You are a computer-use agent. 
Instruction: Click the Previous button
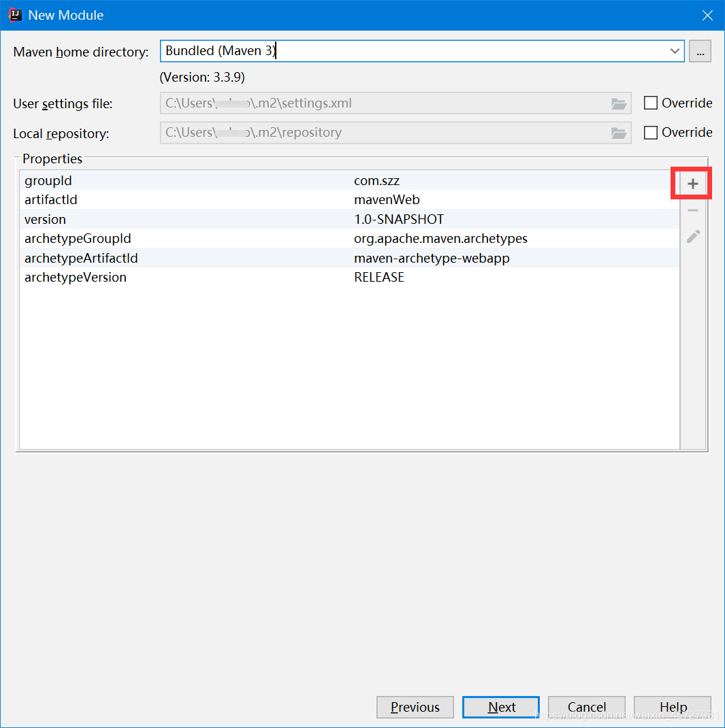pyautogui.click(x=415, y=707)
